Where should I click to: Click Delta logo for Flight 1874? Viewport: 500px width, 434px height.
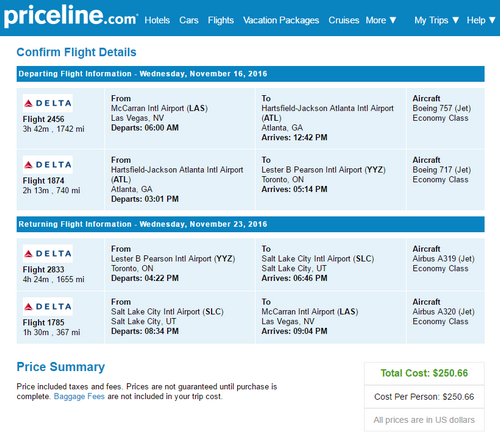pos(48,165)
